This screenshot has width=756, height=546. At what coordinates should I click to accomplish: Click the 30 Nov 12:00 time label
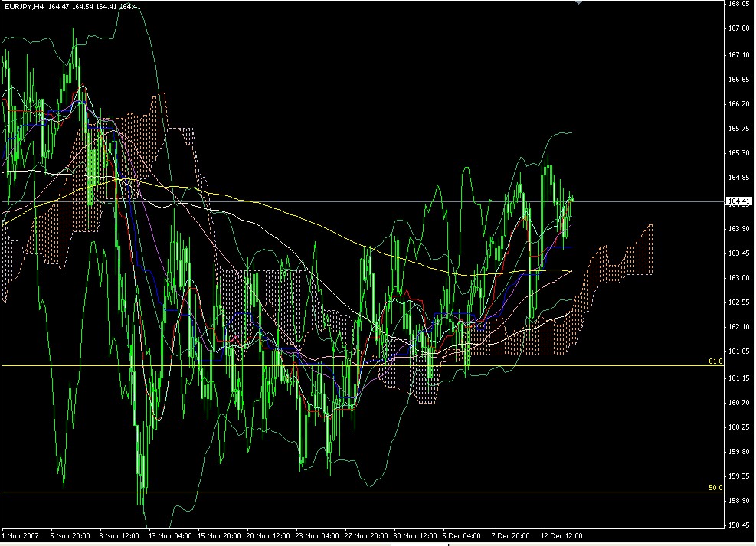(415, 536)
